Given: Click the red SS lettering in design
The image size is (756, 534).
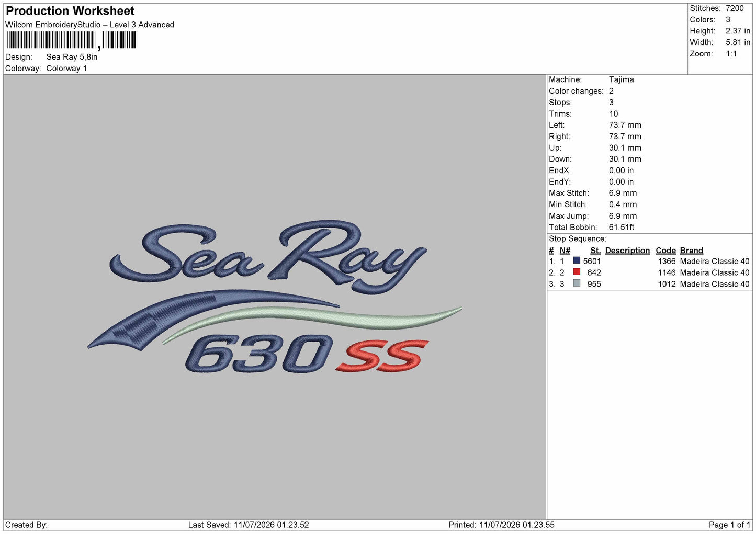Looking at the screenshot, I should (382, 356).
